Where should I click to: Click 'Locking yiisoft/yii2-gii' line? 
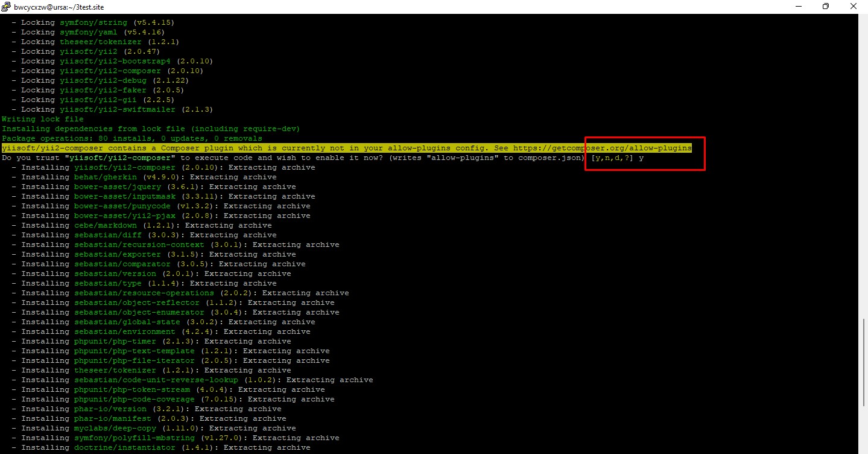click(x=93, y=100)
